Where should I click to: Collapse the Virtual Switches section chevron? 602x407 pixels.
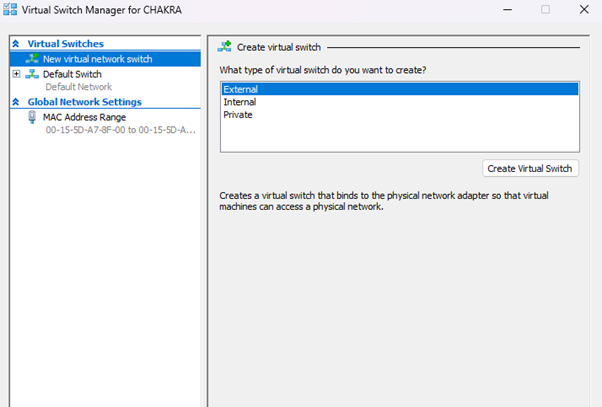pos(15,44)
